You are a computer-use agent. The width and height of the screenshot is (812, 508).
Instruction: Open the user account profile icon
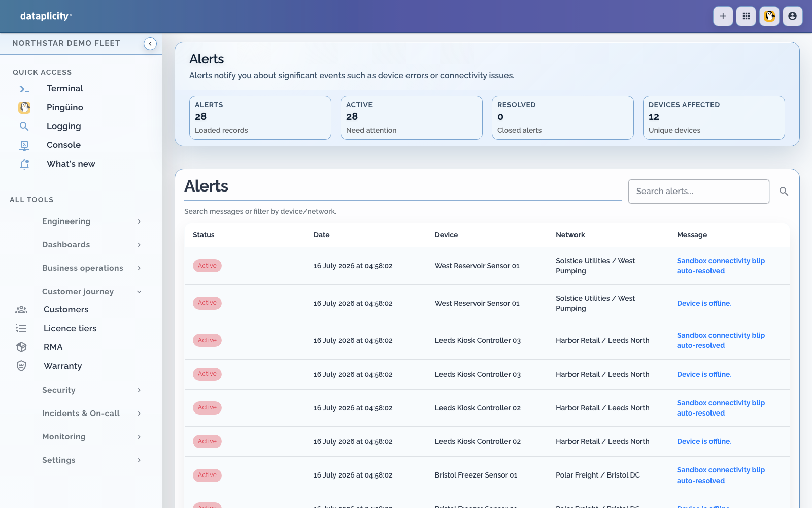pos(793,16)
